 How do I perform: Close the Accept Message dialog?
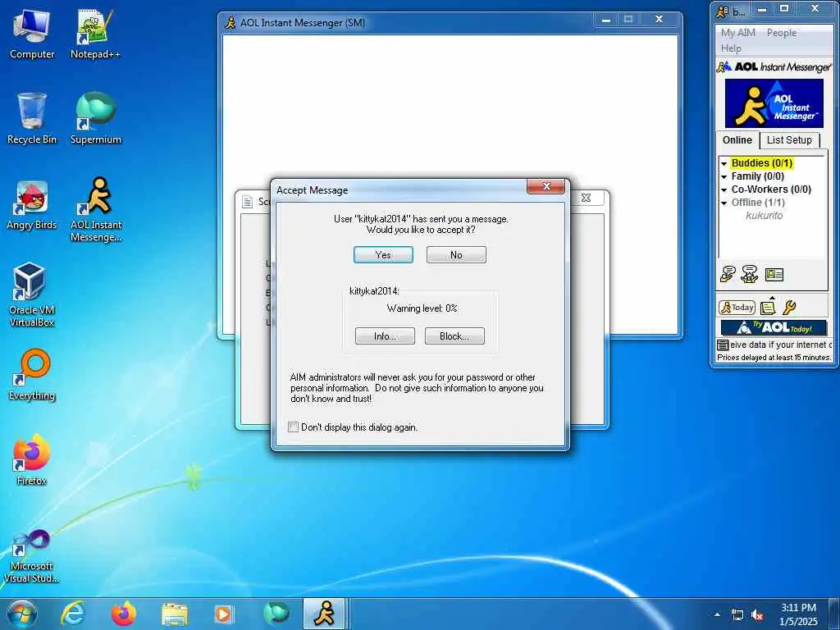(x=546, y=186)
